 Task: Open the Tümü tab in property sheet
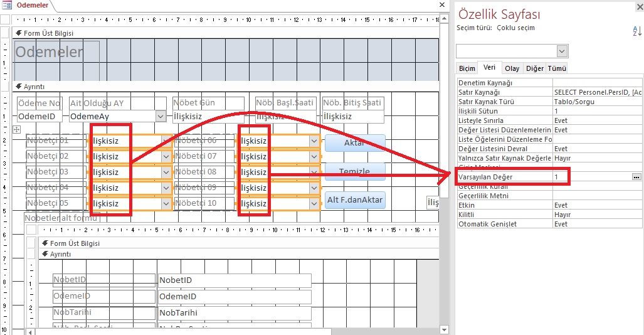click(557, 68)
